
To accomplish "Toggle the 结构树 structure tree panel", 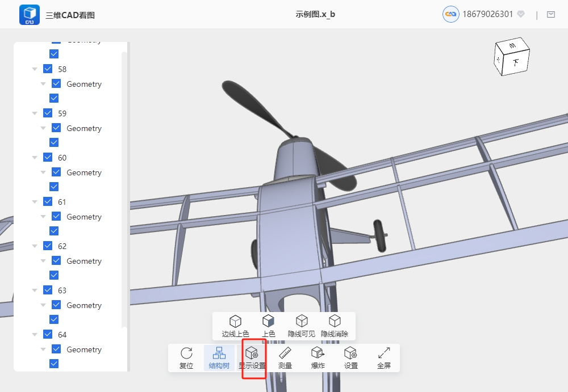I will (219, 358).
